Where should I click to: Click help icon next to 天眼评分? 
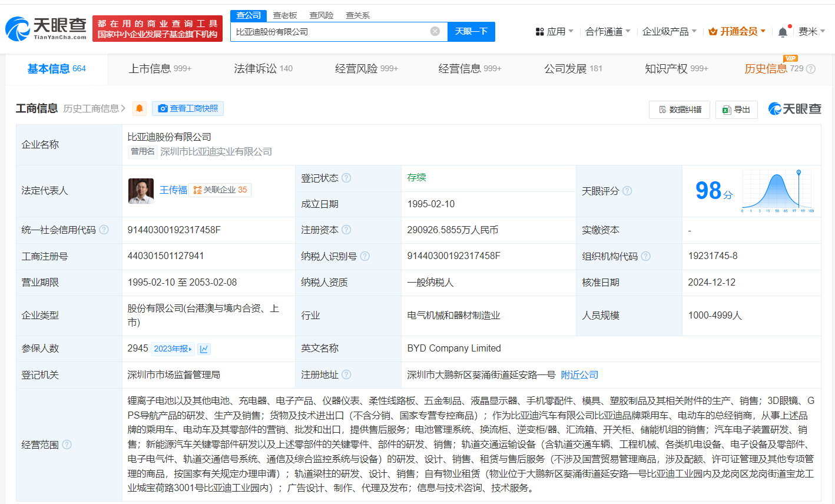tap(627, 191)
